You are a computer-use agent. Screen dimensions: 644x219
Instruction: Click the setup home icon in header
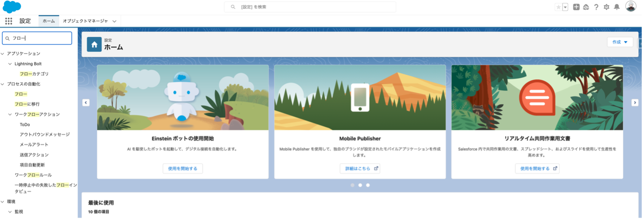tap(94, 44)
